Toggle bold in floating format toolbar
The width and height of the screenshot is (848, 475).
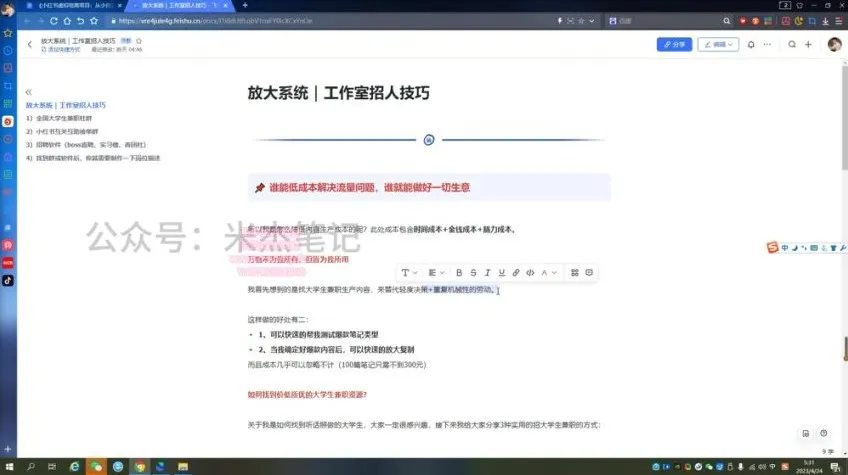point(459,272)
